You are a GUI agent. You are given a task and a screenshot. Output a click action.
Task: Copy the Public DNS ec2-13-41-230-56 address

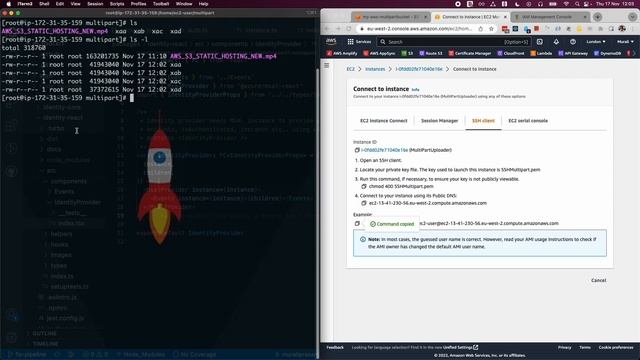(364, 203)
